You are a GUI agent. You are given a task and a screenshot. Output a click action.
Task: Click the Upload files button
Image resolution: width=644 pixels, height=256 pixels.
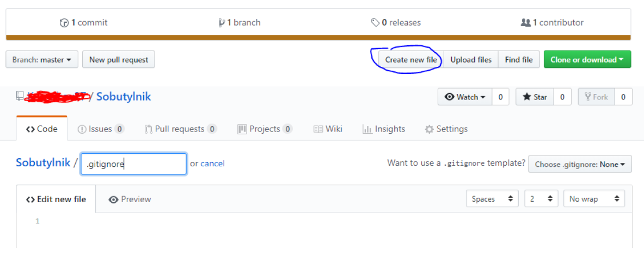tap(471, 59)
